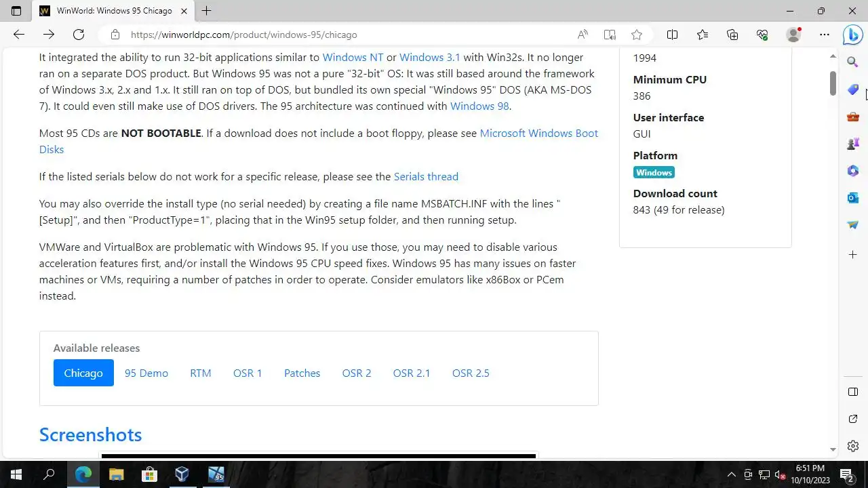
Task: Refresh the WinWorld page
Action: 79,35
